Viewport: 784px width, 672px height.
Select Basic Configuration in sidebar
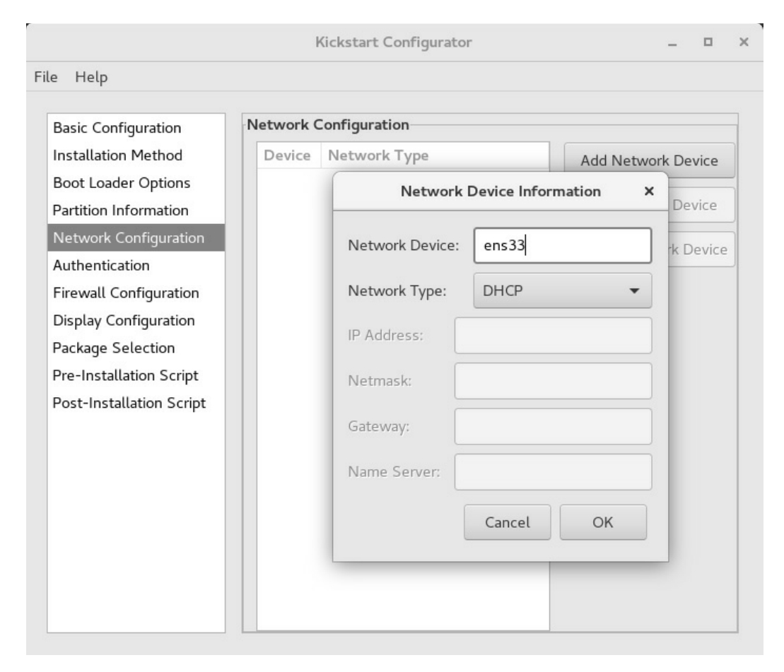point(117,128)
